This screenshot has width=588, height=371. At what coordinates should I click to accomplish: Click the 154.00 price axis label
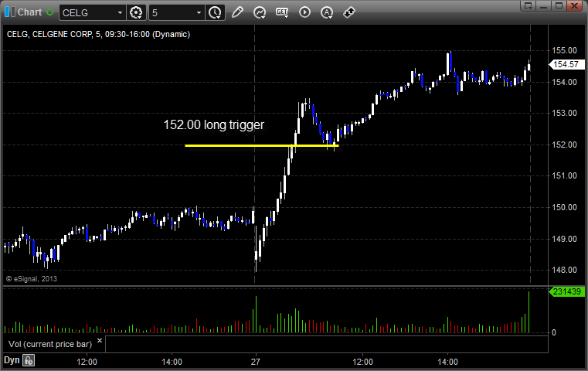564,82
